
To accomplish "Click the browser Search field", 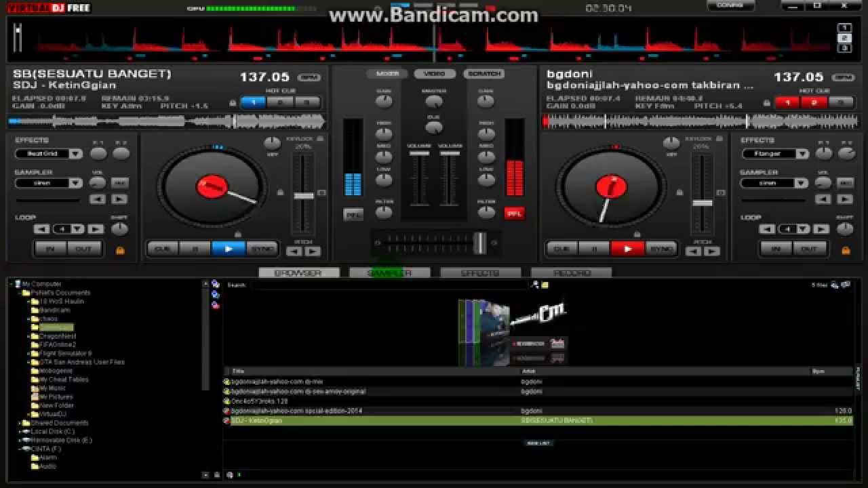I will click(389, 285).
